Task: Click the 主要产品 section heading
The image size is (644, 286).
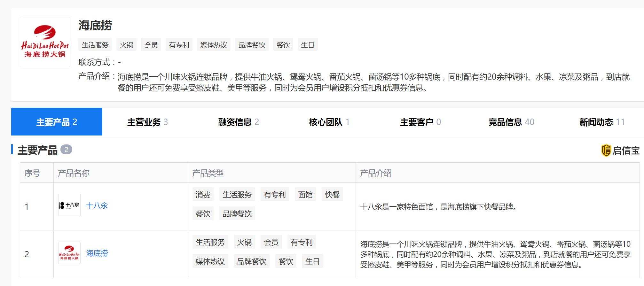Action: click(x=37, y=150)
